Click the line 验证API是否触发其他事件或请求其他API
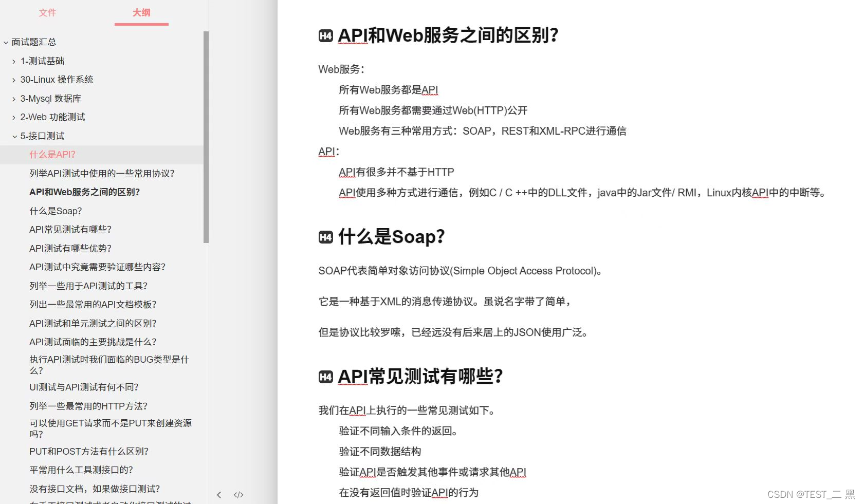Screen dimensions: 863x504 pos(433,472)
